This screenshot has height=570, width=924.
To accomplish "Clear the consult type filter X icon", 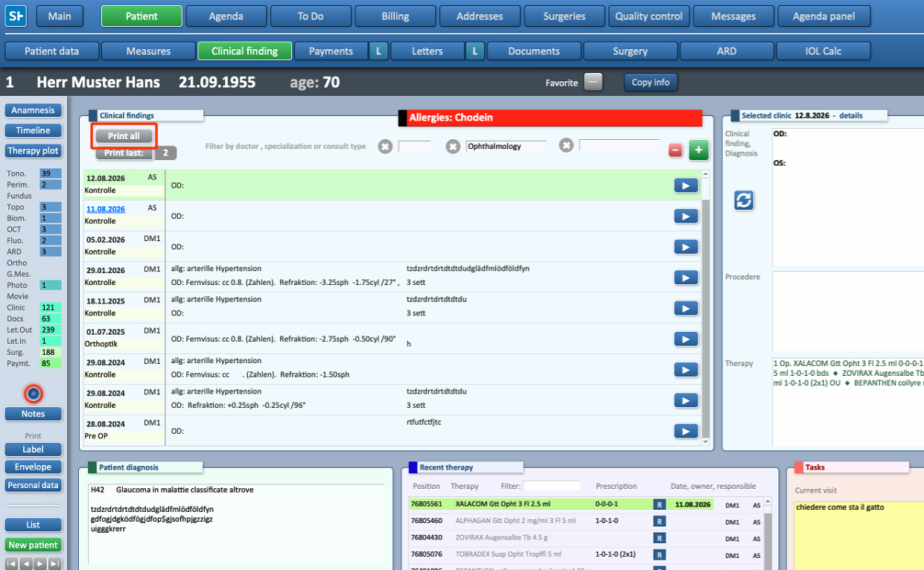I will pyautogui.click(x=566, y=147).
